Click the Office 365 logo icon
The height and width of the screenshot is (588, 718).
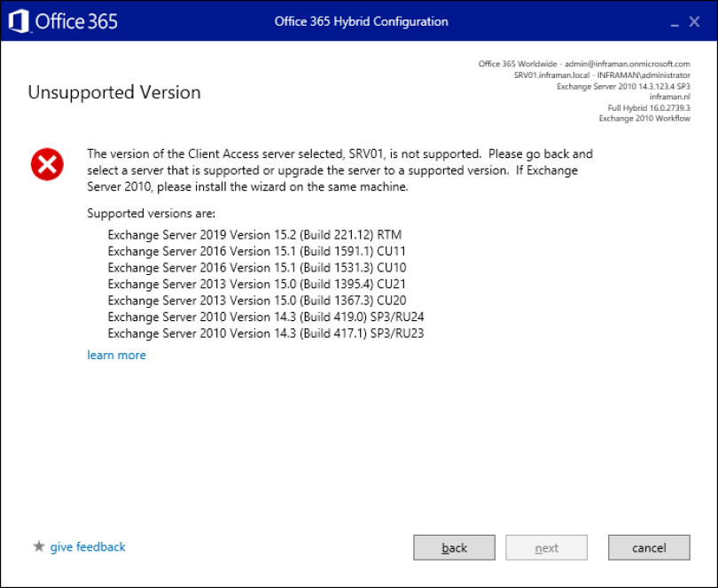click(x=19, y=21)
